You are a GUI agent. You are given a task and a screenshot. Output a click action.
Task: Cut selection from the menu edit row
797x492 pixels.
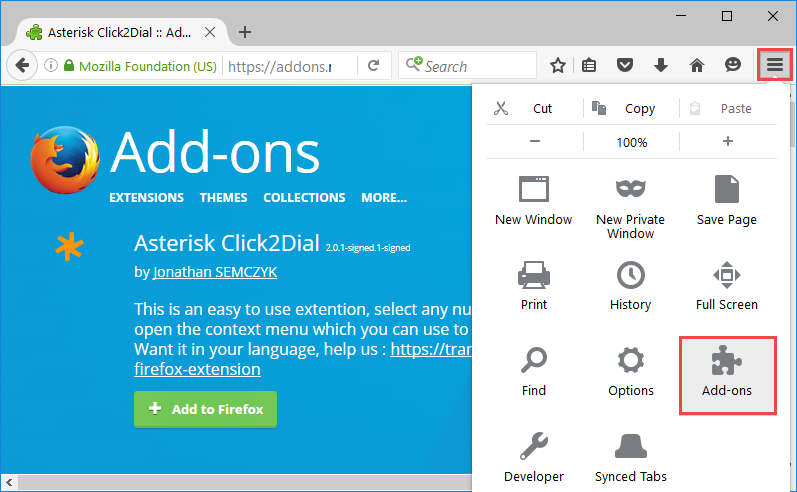[534, 108]
